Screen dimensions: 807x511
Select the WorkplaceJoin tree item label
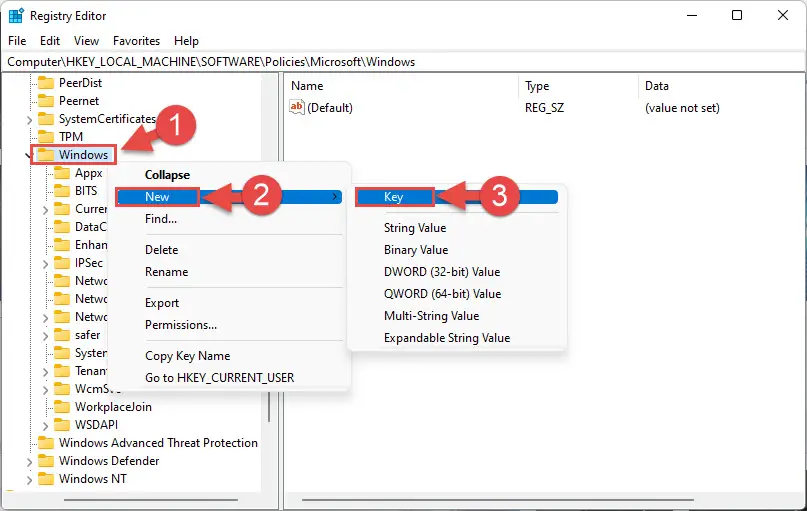(x=113, y=407)
